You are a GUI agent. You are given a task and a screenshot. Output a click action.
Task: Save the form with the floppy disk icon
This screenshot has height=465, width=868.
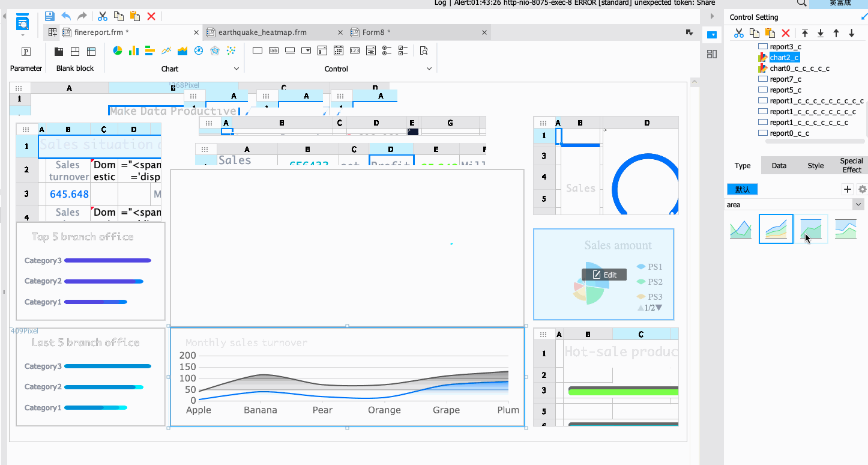(x=50, y=16)
